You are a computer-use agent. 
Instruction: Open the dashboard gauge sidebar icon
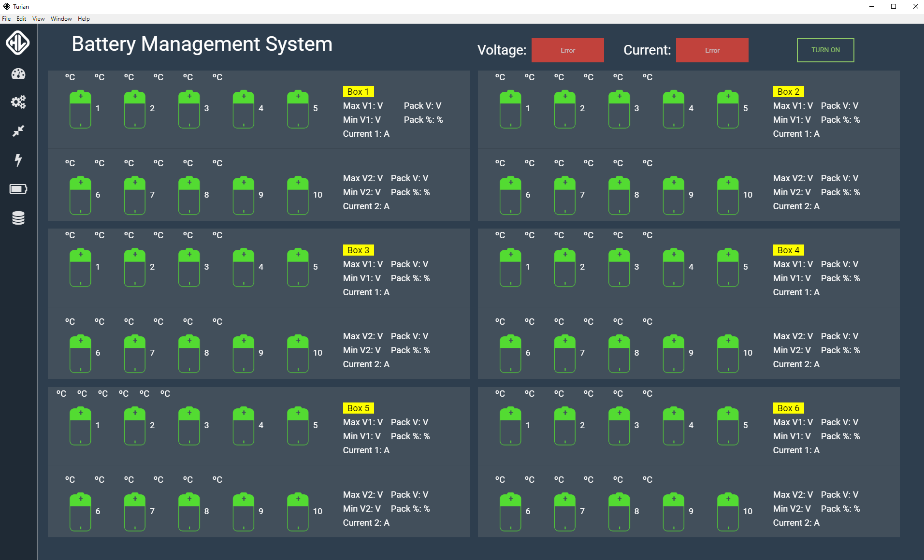18,74
